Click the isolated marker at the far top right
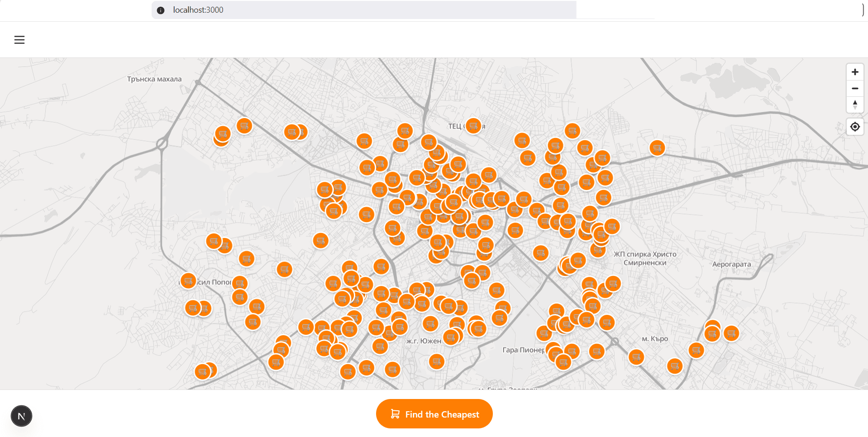This screenshot has height=437, width=868. coord(657,148)
